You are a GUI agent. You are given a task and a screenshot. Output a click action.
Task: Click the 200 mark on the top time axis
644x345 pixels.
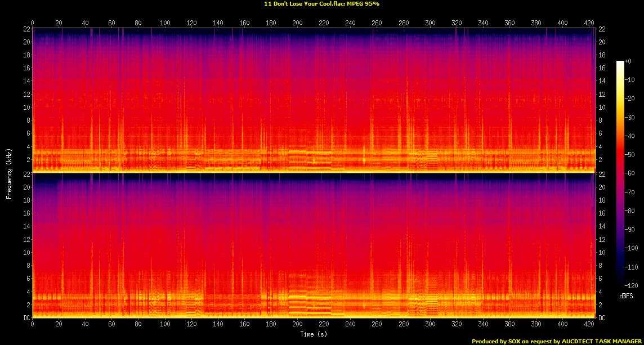[297, 23]
